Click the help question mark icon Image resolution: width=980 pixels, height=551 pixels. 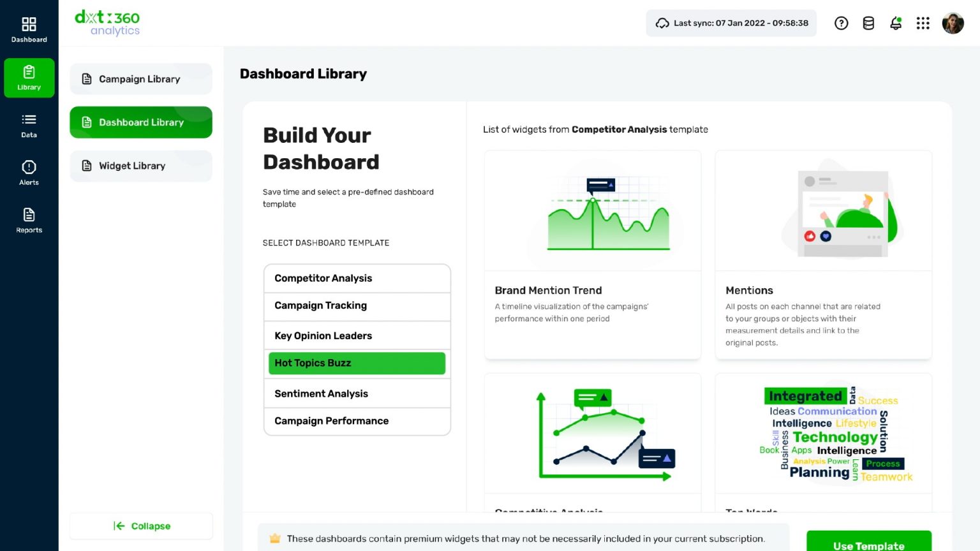click(841, 24)
